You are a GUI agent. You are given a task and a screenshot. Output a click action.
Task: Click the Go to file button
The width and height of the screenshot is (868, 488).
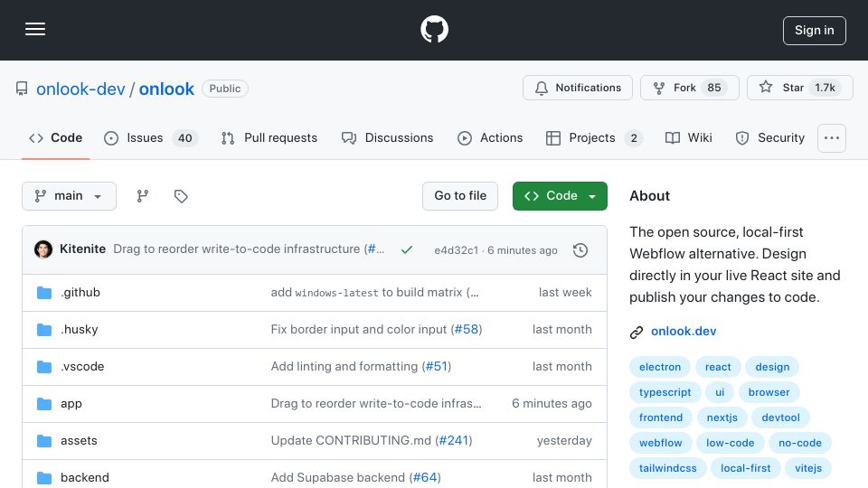pyautogui.click(x=460, y=196)
